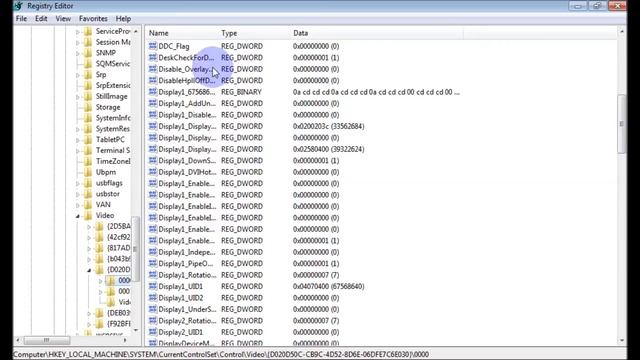Viewport: 640px width, 360px height.
Task: Select the Terminal S... key
Action: pos(113,150)
